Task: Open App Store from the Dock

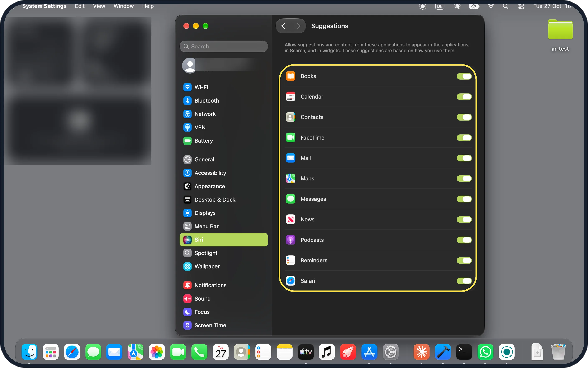Action: click(369, 352)
